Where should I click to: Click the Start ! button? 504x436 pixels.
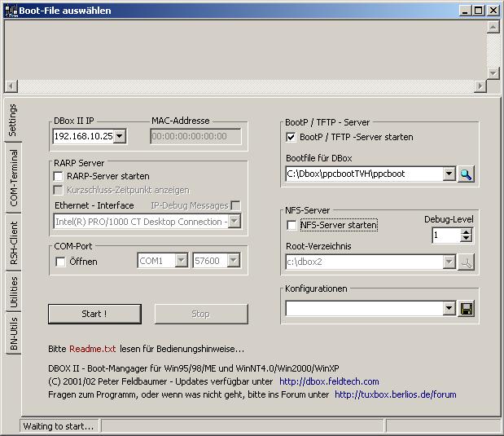[x=94, y=314]
